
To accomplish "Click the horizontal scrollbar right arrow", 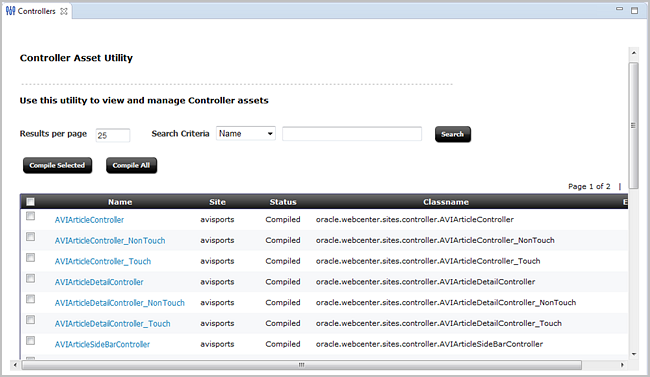I will pyautogui.click(x=622, y=365).
